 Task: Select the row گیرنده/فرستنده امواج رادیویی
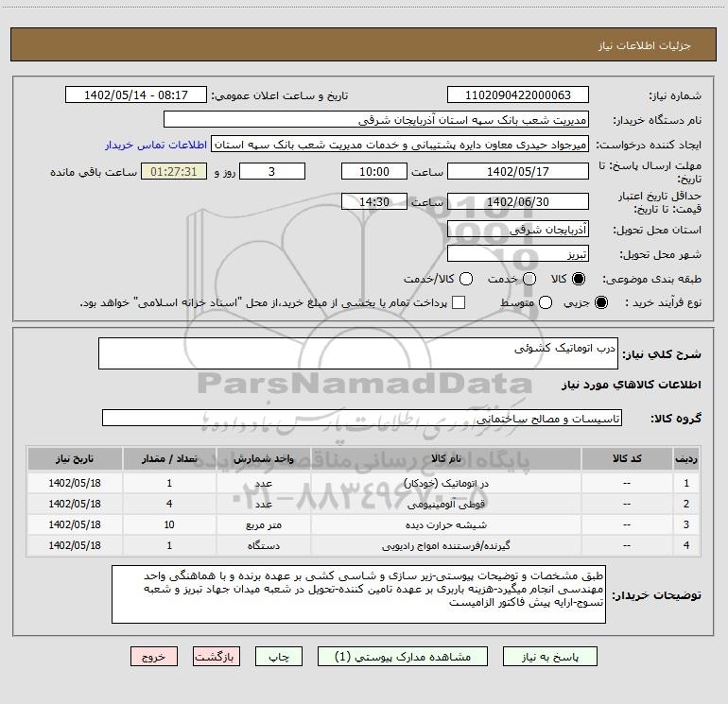coord(364,546)
